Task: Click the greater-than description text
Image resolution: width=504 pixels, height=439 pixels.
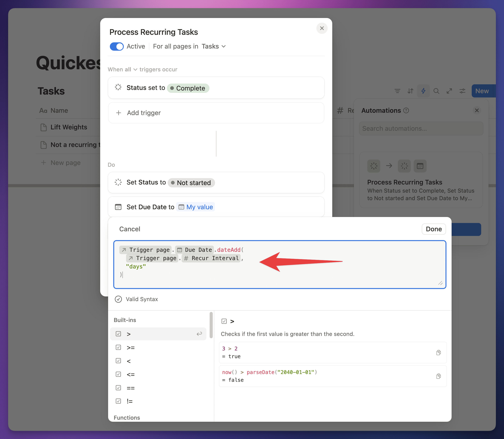Action: [x=288, y=334]
